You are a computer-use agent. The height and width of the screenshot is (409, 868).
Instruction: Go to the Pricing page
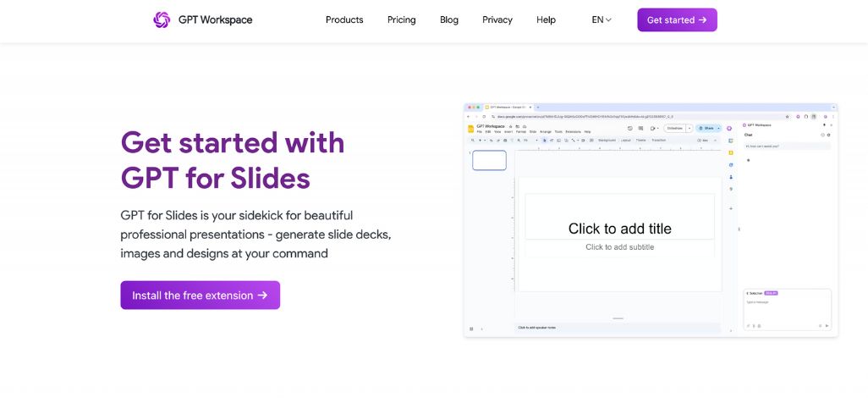401,20
